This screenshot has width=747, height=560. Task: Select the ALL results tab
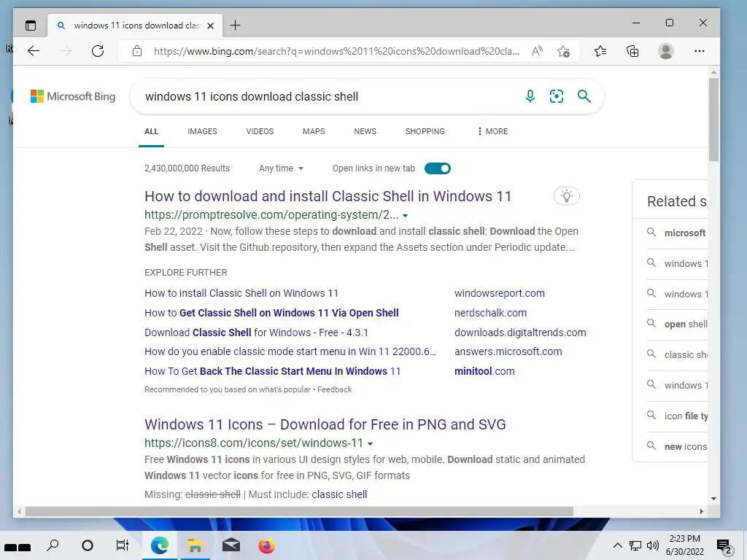coord(151,131)
